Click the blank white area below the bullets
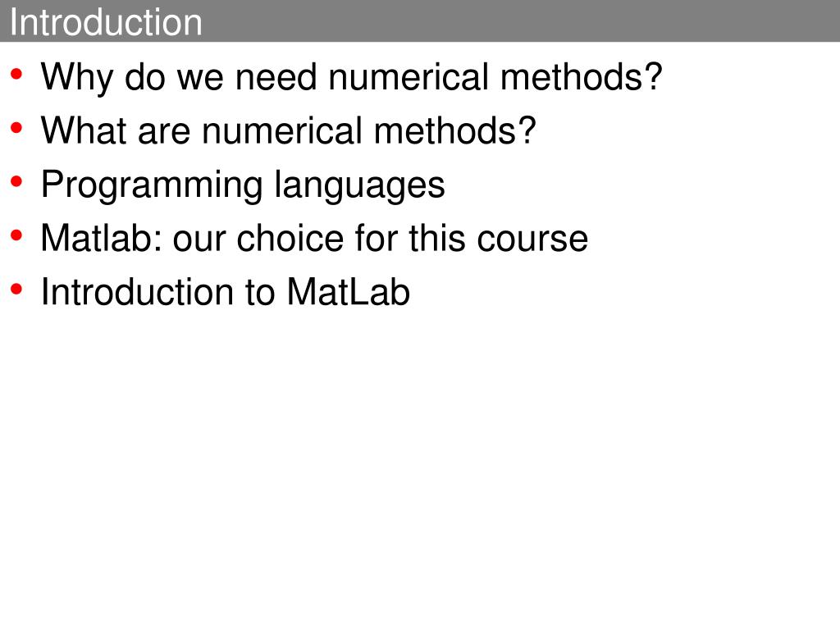This screenshot has height=630, width=840. tap(420, 466)
